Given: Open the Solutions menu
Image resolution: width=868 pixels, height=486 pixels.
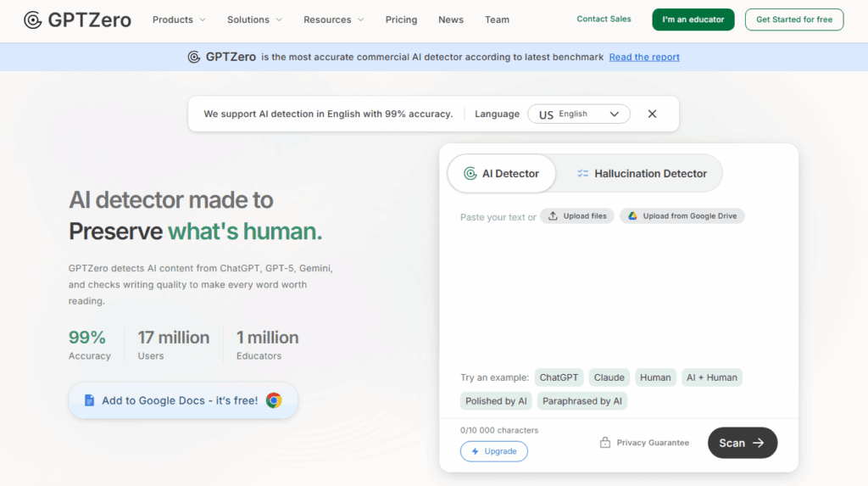Looking at the screenshot, I should [x=254, y=20].
